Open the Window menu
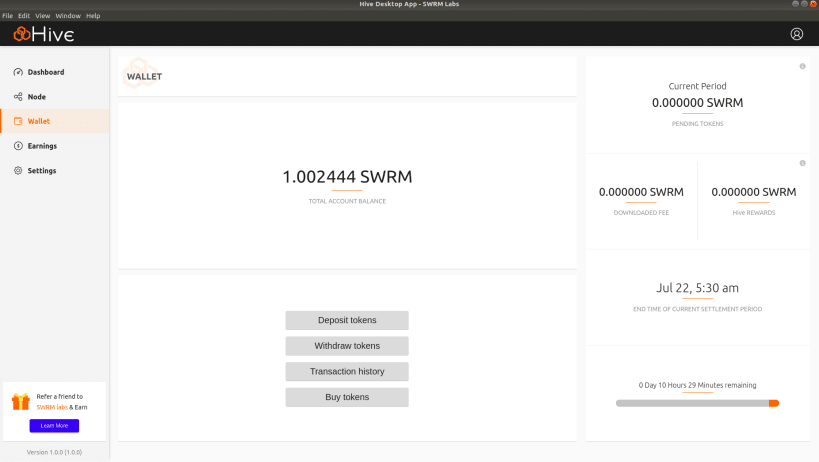The image size is (819, 462). tap(68, 16)
